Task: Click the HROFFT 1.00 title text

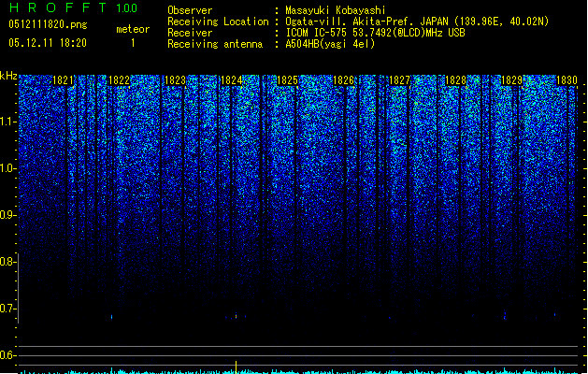Action: click(73, 7)
